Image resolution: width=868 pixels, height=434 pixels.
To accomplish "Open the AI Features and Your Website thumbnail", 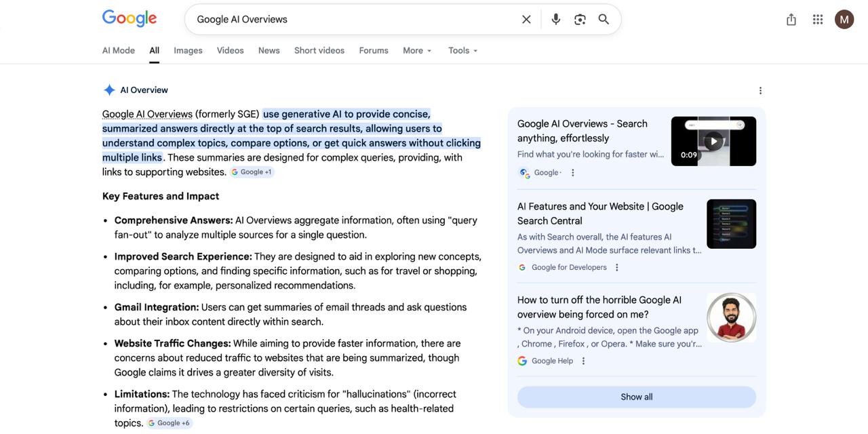I will click(x=731, y=224).
